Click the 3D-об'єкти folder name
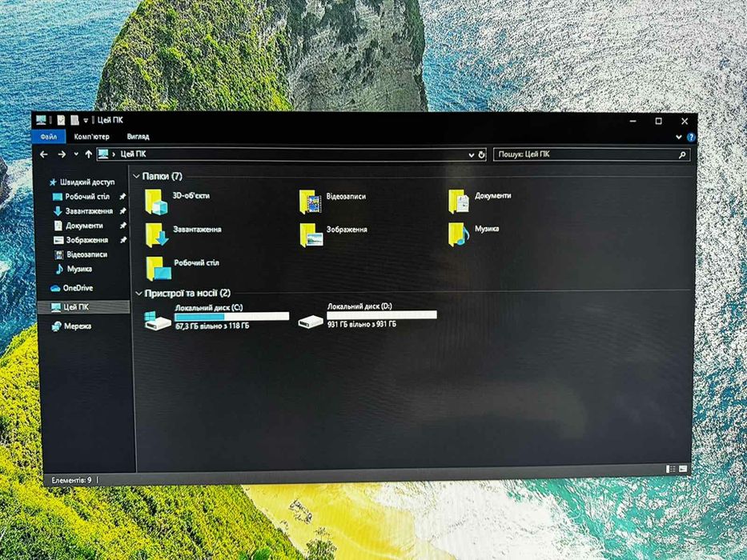The width and height of the screenshot is (747, 560). [191, 195]
